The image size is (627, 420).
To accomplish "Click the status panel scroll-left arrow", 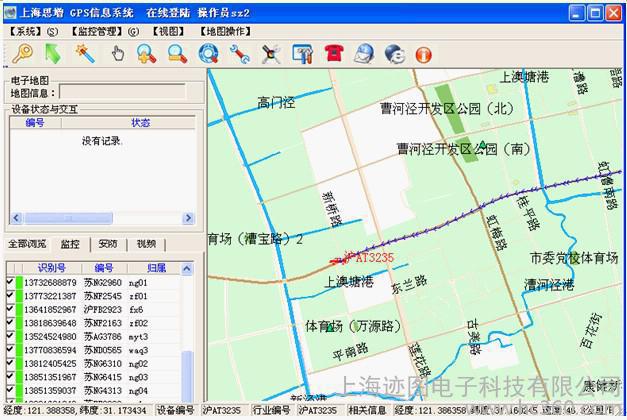I will click(16, 218).
